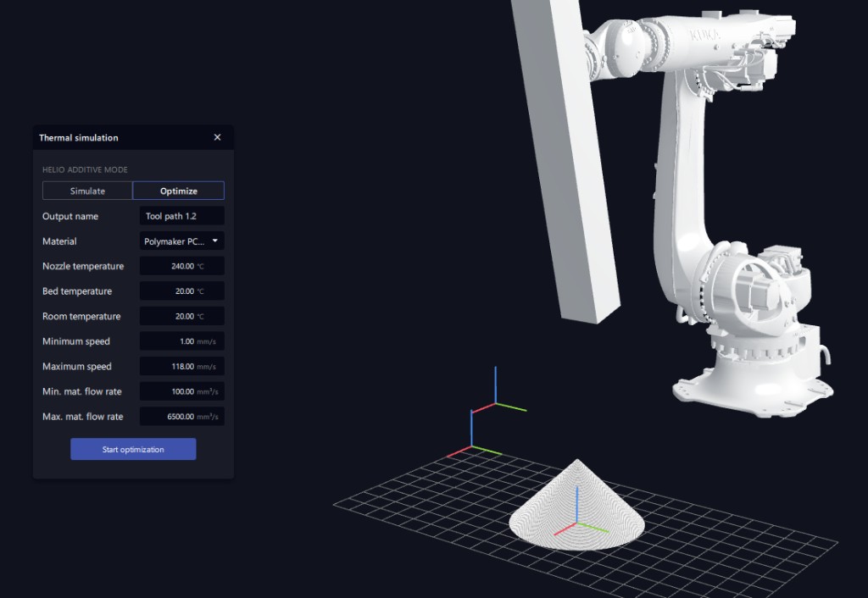Modify the Maximum speed value
Image resolution: width=868 pixels, height=598 pixels.
pyautogui.click(x=181, y=366)
